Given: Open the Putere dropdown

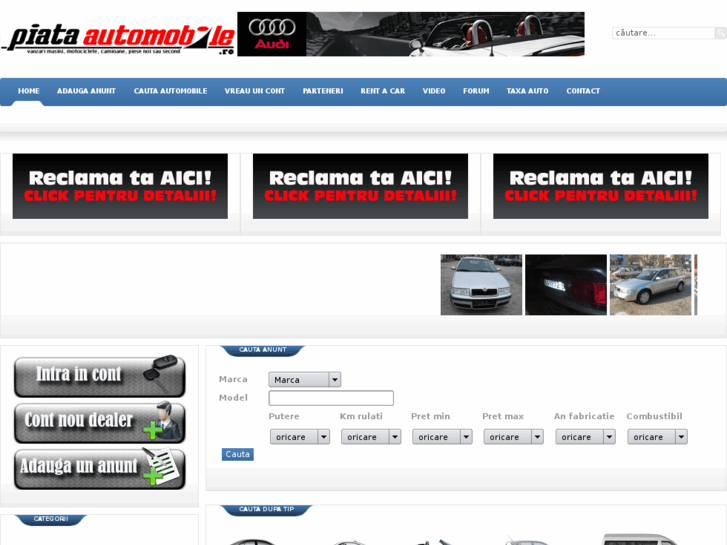Looking at the screenshot, I should pos(300,437).
